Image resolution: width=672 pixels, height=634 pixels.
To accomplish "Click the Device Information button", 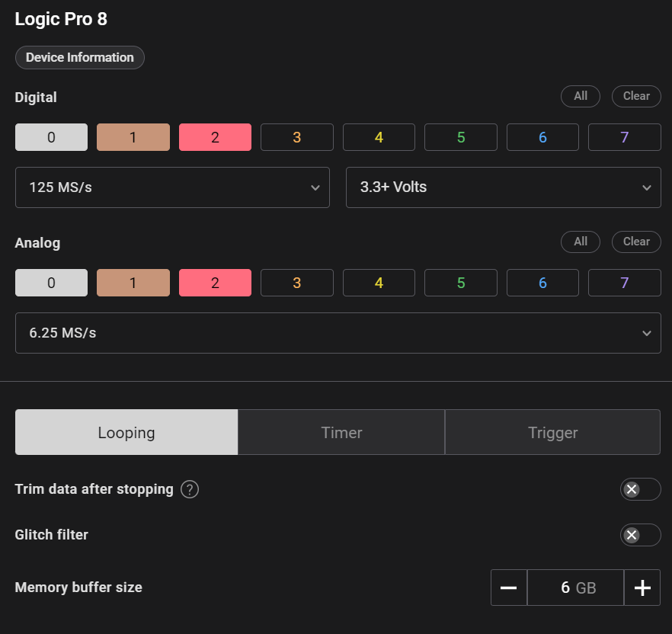I will coord(79,57).
